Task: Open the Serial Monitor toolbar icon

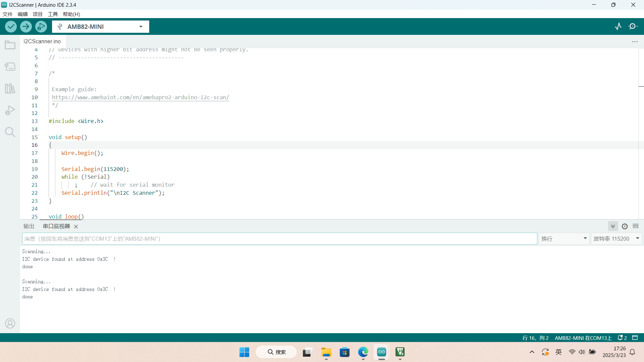Action: click(633, 26)
